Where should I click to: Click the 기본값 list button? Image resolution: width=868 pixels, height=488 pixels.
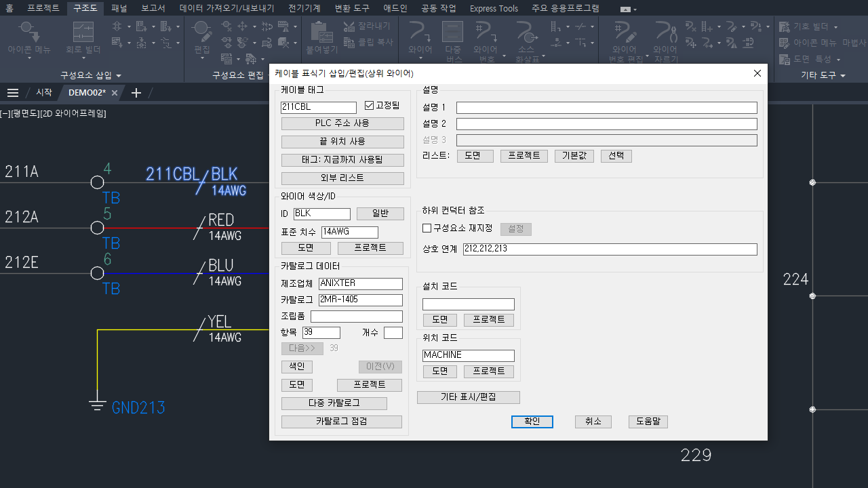[574, 156]
